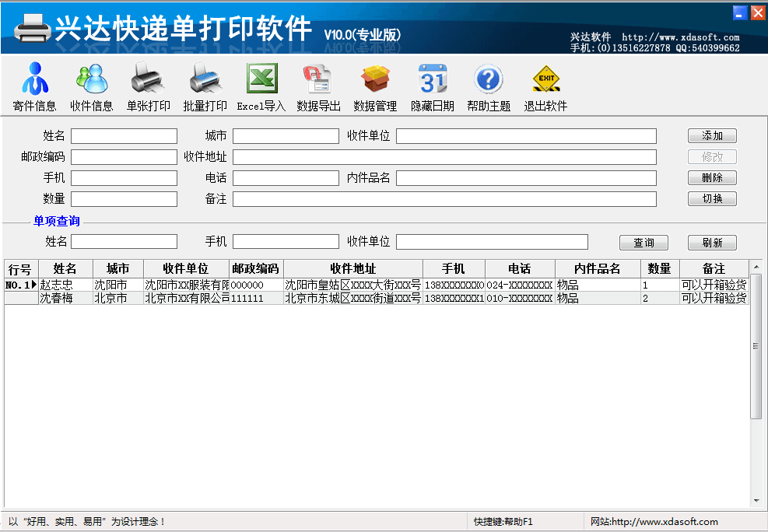Image resolution: width=768 pixels, height=532 pixels.
Task: Click the 查询 search button
Action: pyautogui.click(x=644, y=243)
